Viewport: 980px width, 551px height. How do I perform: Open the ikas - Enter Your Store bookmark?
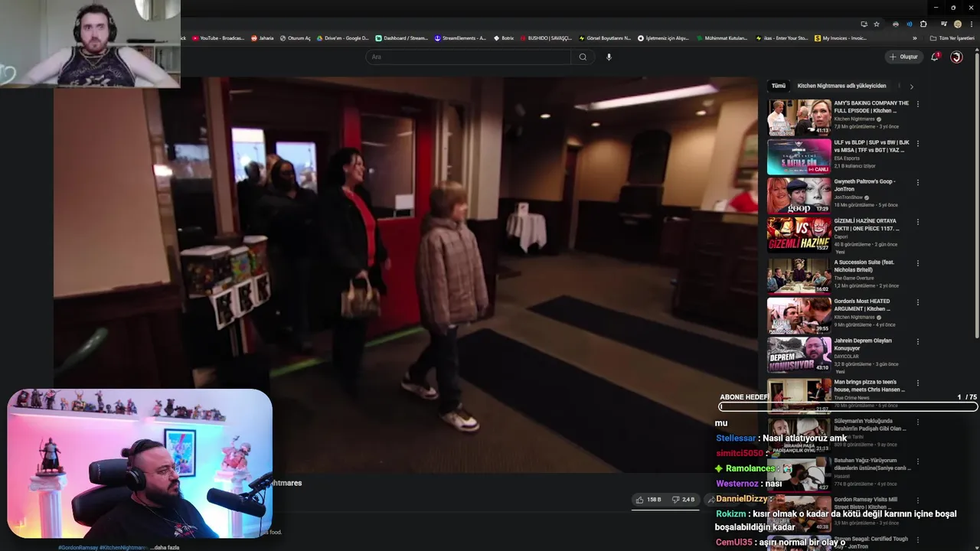pos(781,37)
